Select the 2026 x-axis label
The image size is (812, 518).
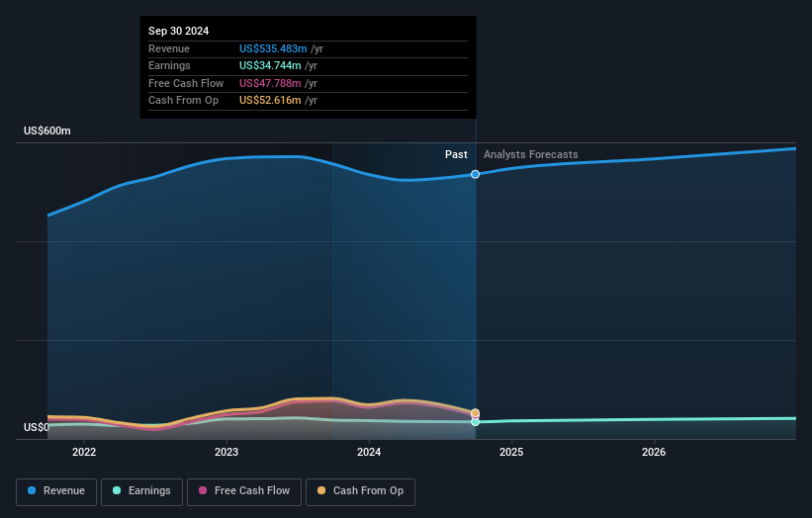coord(654,452)
